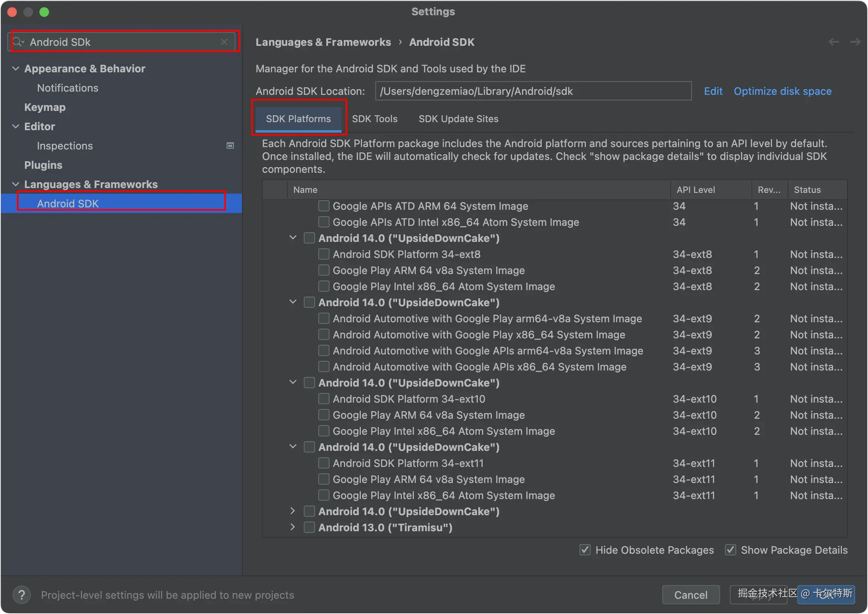This screenshot has width=868, height=614.
Task: Expand Android 13.0 Tiramisu group
Action: click(x=293, y=527)
